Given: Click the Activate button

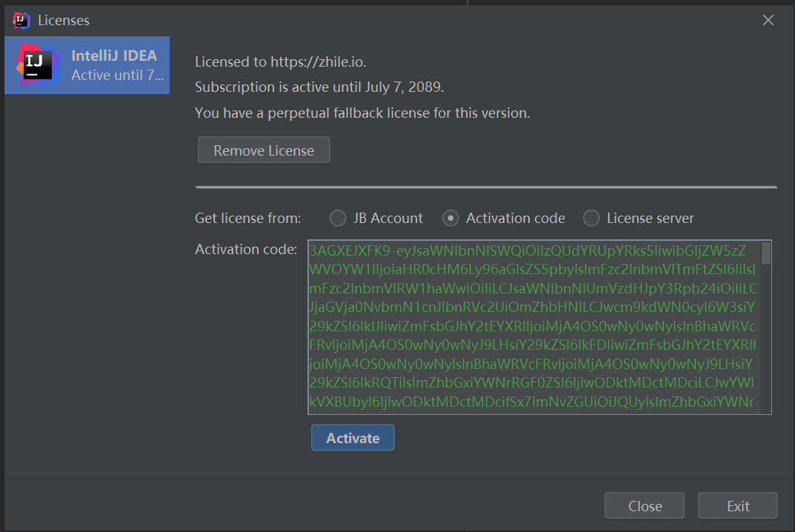Looking at the screenshot, I should point(353,438).
